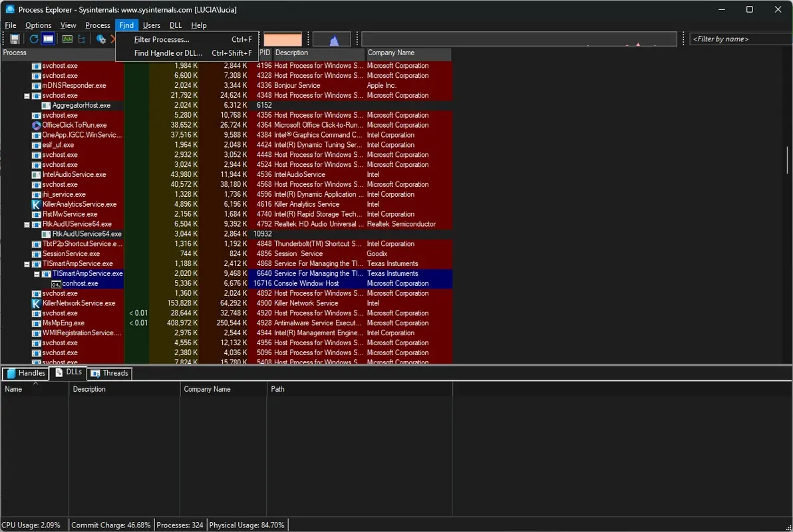Sort by the PID column header
The height and width of the screenshot is (532, 793).
point(265,53)
